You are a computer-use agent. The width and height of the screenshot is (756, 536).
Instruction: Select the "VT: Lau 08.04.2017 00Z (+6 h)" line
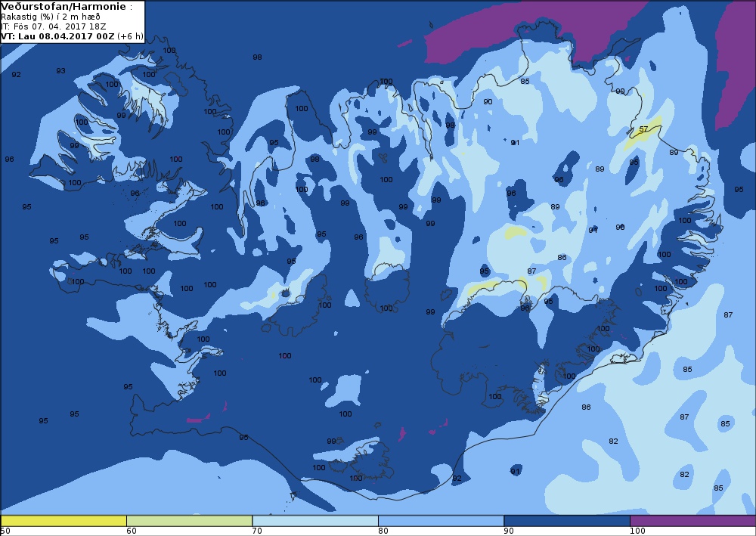(72, 36)
